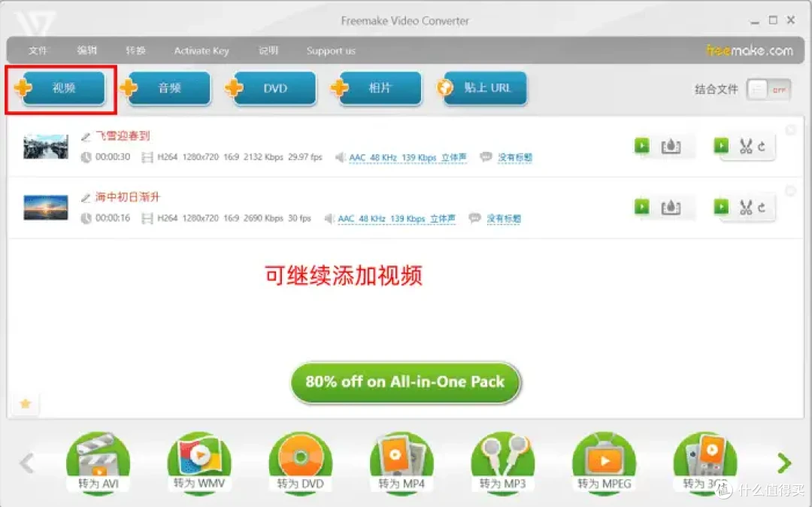Image resolution: width=812 pixels, height=507 pixels.
Task: Open the 文件 menu
Action: (38, 50)
